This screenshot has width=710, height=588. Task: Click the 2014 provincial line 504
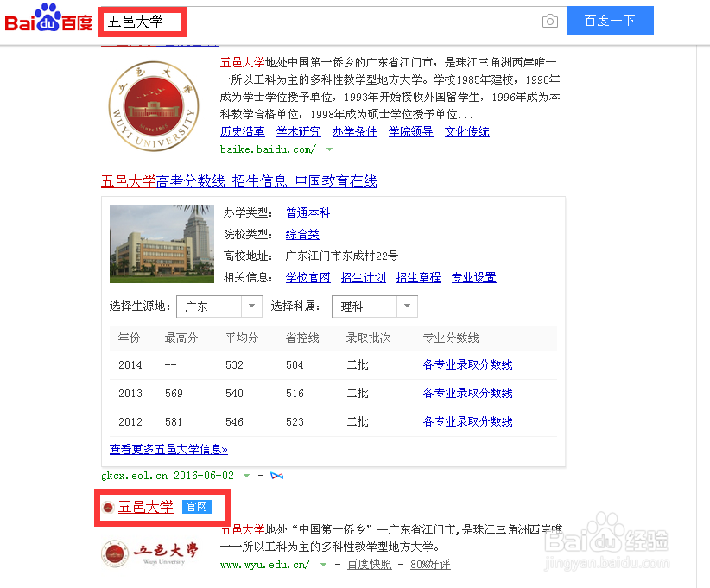pyautogui.click(x=295, y=365)
